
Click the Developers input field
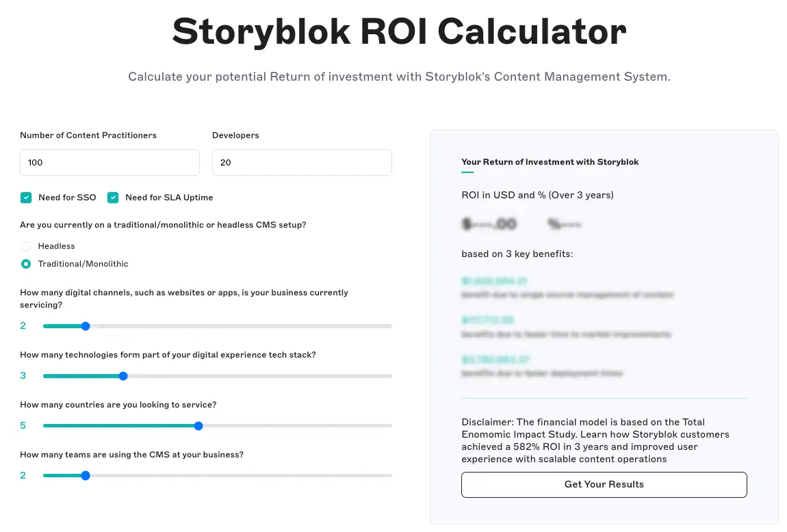(302, 162)
